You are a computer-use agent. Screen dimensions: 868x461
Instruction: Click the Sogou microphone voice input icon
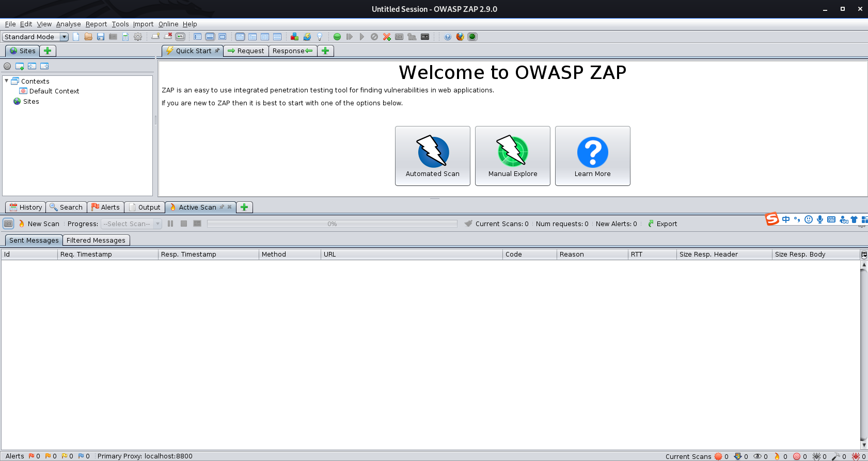point(820,219)
